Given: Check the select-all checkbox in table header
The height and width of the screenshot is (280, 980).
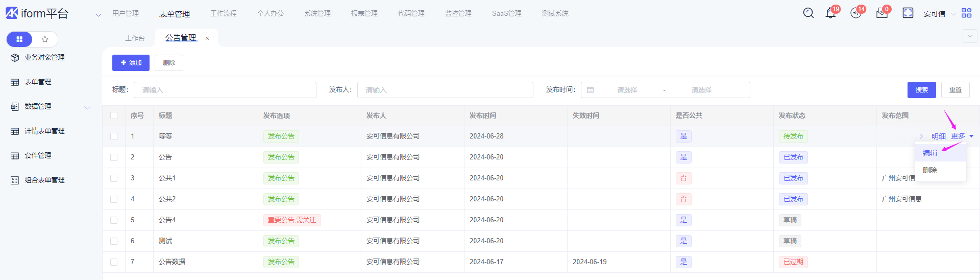Looking at the screenshot, I should click(x=114, y=116).
